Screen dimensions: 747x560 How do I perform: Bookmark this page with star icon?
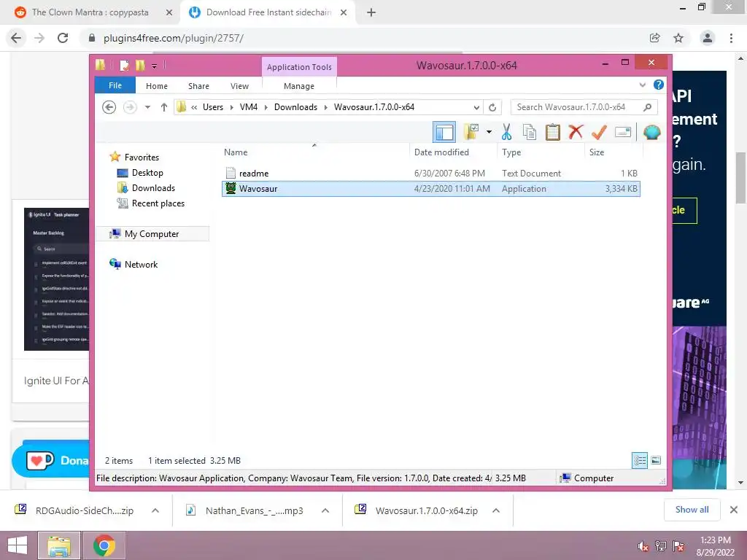click(x=678, y=38)
